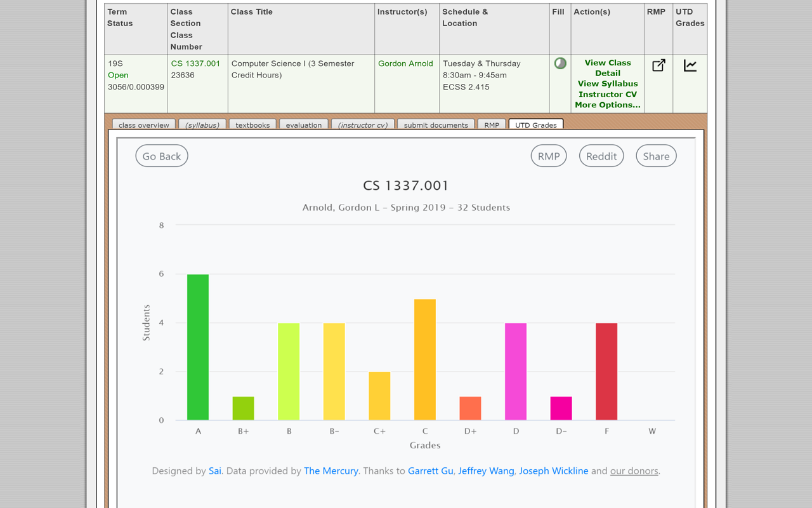Click the ECSS 2.415 location text

click(466, 87)
